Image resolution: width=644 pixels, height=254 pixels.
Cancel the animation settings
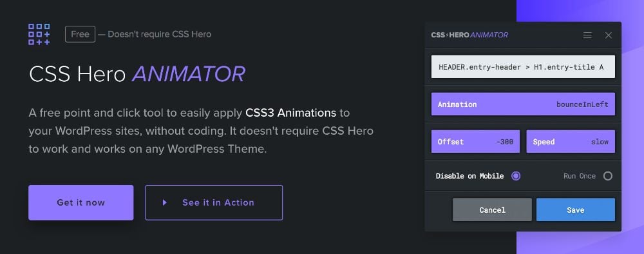point(492,210)
